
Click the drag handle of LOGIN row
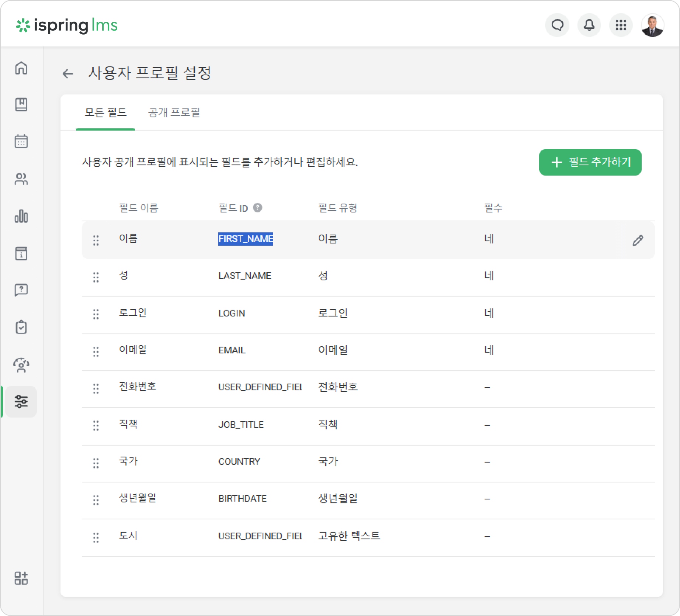(x=96, y=314)
